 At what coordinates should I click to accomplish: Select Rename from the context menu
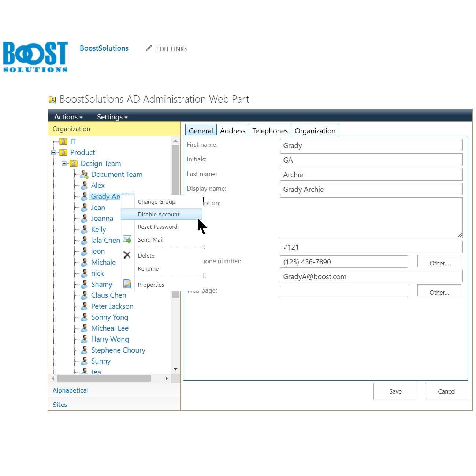click(x=161, y=268)
